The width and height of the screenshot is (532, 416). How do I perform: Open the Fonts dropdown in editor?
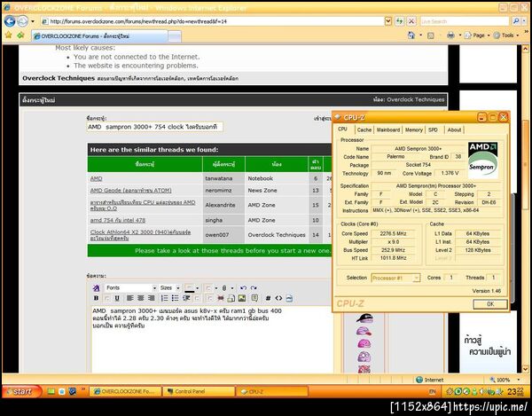131,288
